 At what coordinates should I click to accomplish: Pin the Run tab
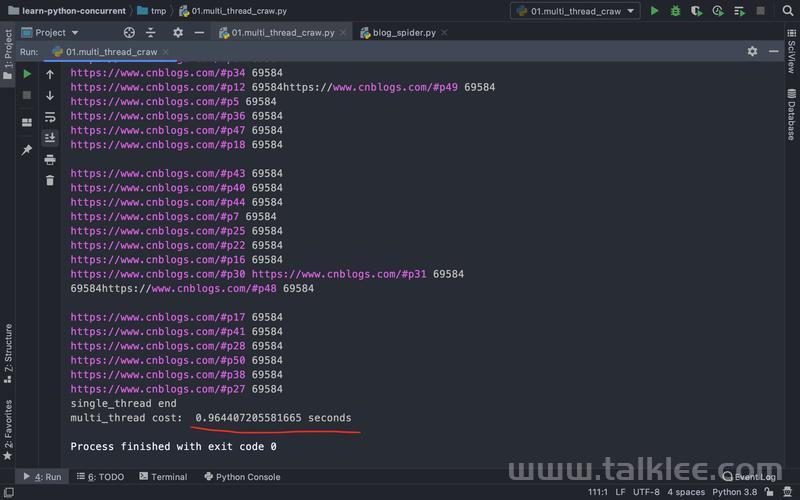(27, 149)
